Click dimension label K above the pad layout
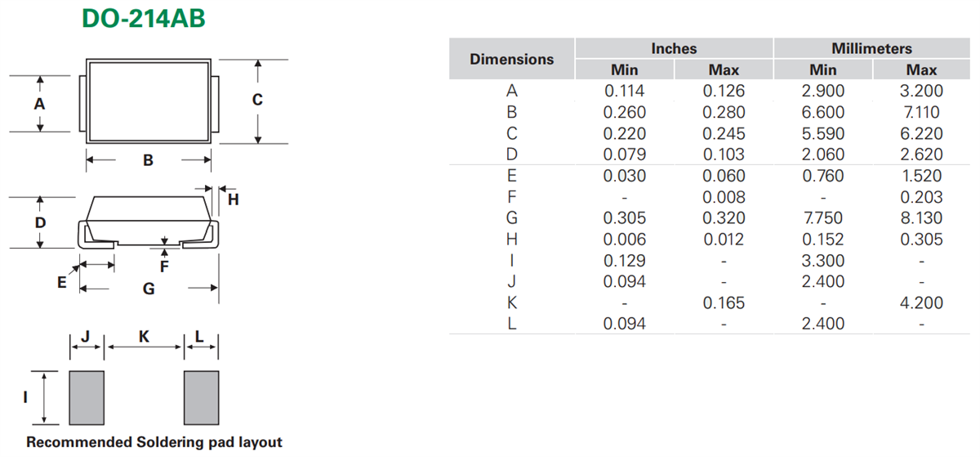Viewport: 980px width, 457px height. (145, 335)
